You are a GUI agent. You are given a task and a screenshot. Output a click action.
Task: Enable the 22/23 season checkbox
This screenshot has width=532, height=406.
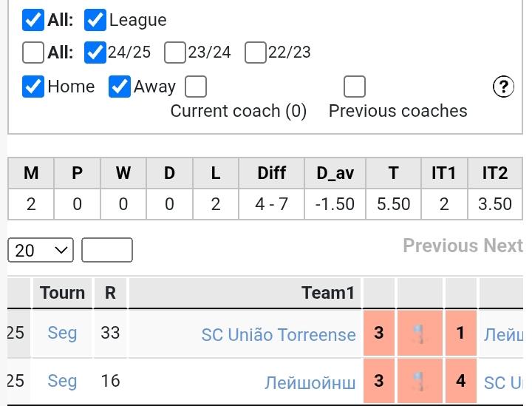(x=255, y=53)
